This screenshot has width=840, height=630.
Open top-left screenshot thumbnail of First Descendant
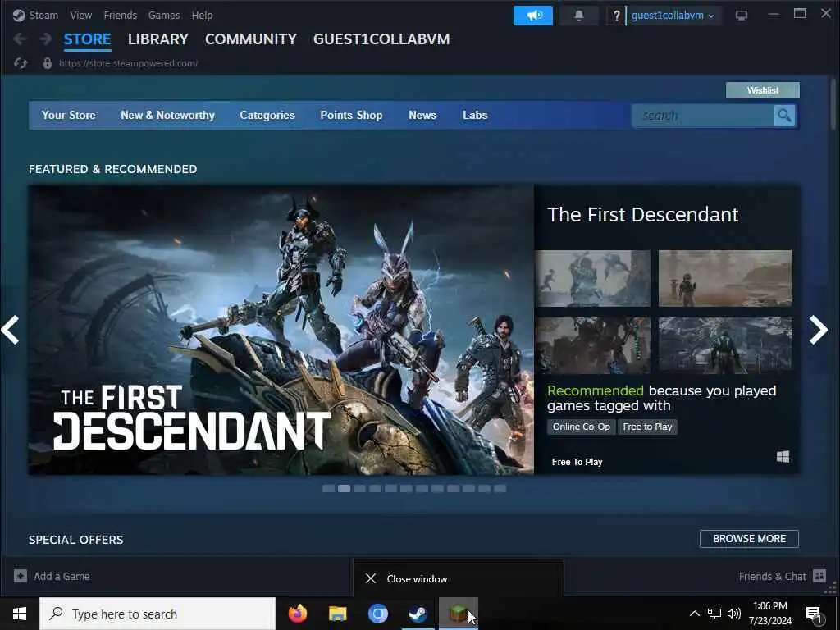pyautogui.click(x=593, y=278)
